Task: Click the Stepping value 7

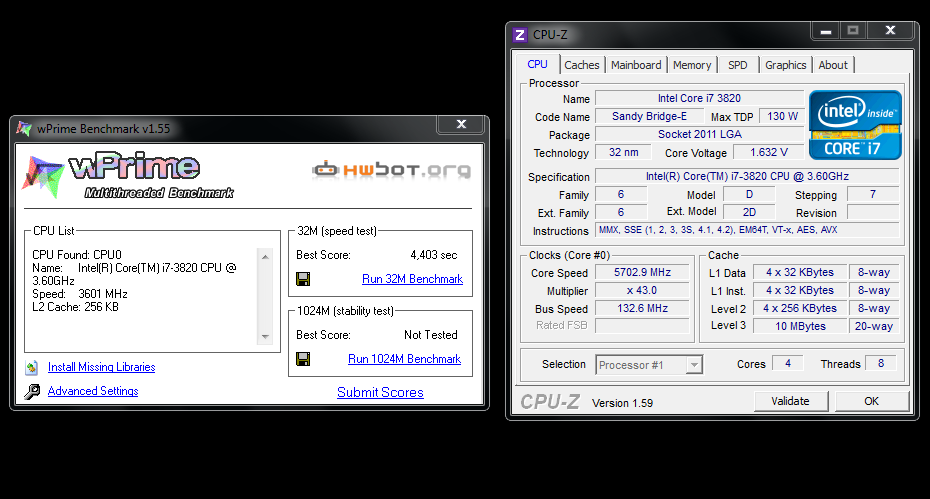Action: coord(873,194)
